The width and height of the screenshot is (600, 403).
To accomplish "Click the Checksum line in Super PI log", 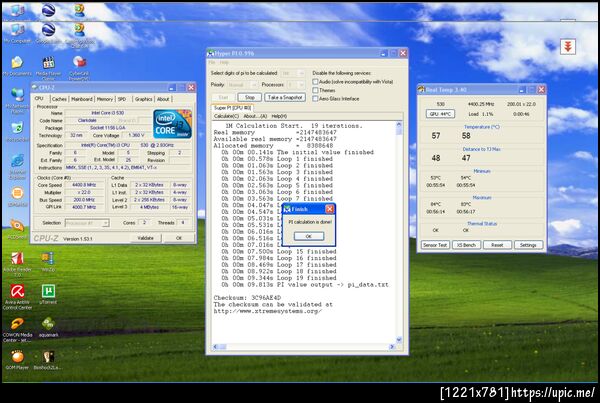I will [247, 298].
